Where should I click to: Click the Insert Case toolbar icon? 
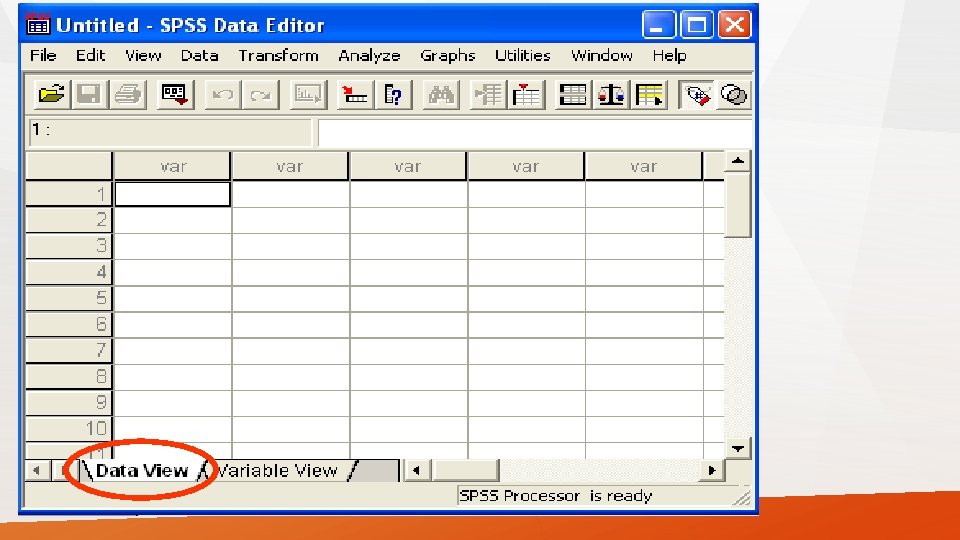488,95
